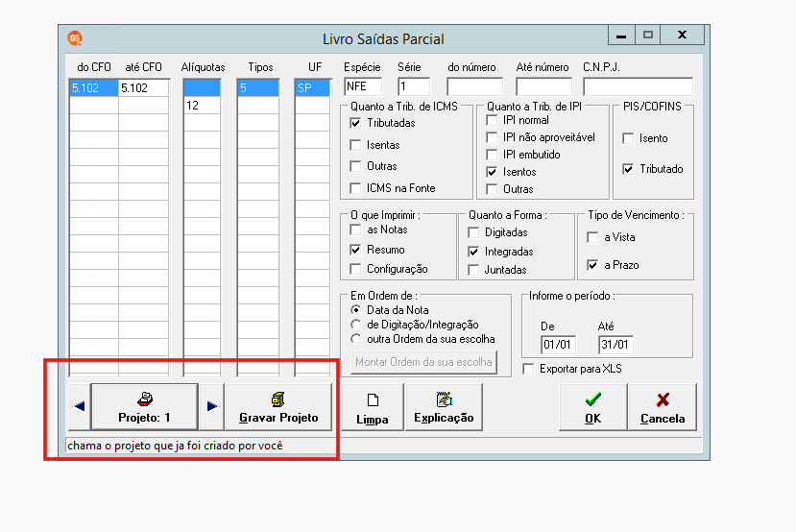The width and height of the screenshot is (796, 532).
Task: Select the até CFO cell 5.102
Action: click(x=143, y=88)
